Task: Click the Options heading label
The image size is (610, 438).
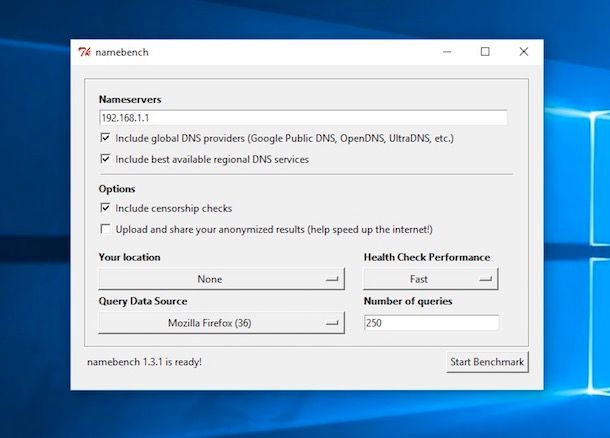Action: pyautogui.click(x=117, y=189)
